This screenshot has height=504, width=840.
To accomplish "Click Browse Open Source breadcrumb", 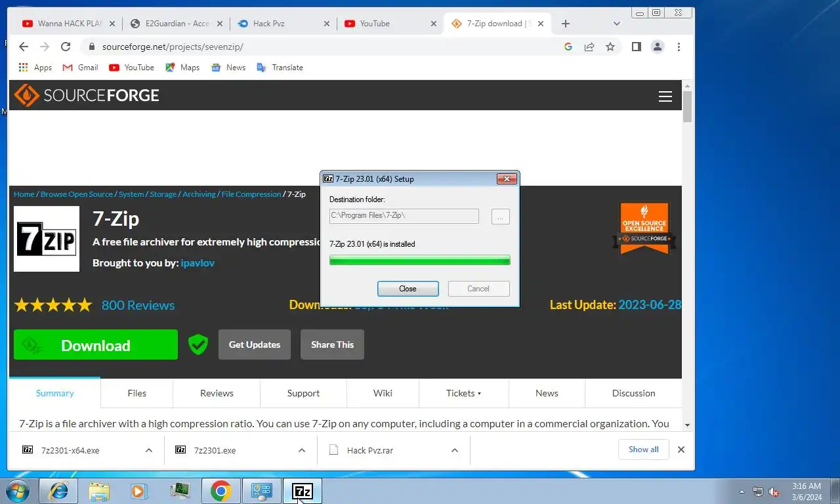I will (77, 194).
